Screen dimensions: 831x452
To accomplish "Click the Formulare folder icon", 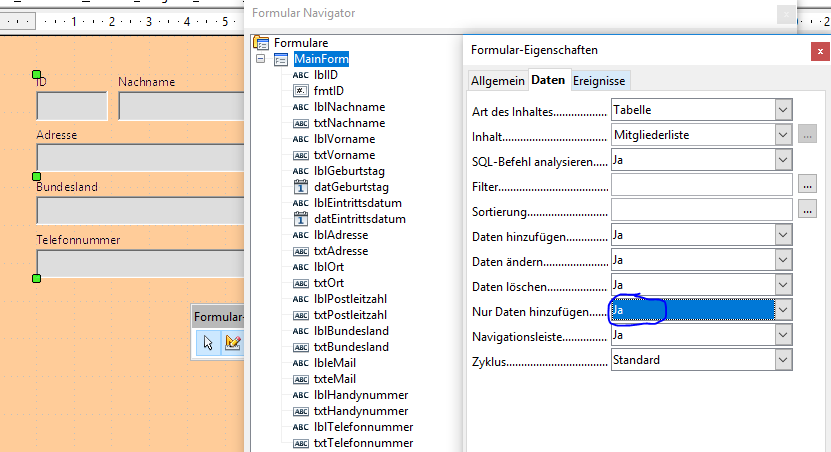I will tap(262, 43).
